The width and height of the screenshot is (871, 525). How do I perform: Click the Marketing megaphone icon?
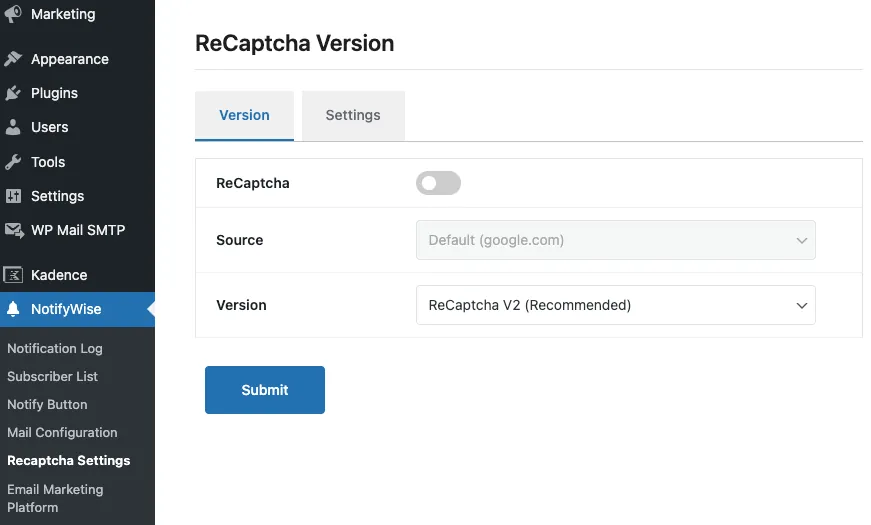[13, 14]
